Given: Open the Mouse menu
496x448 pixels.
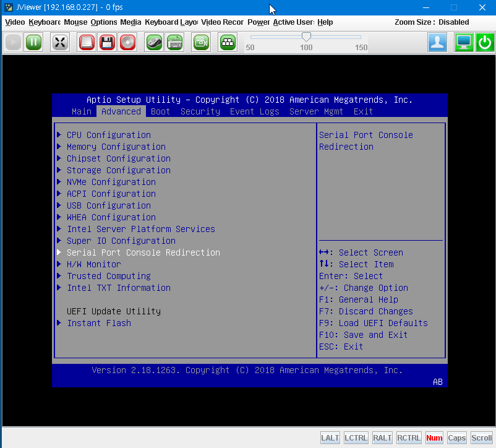Looking at the screenshot, I should [75, 22].
